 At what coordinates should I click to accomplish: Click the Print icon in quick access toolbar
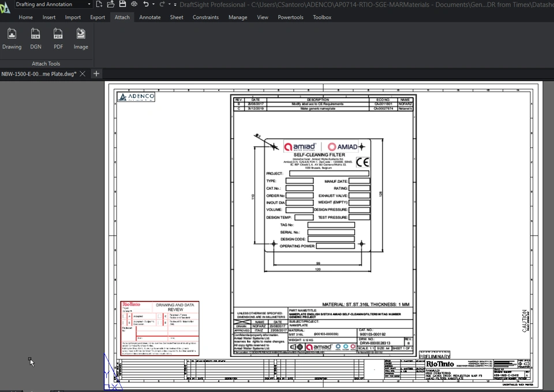click(134, 4)
